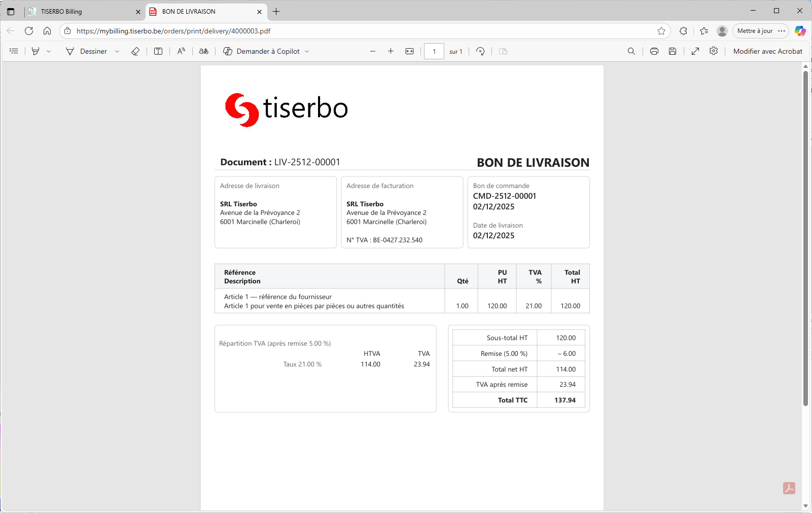
Task: Search within the PDF document
Action: pyautogui.click(x=631, y=51)
